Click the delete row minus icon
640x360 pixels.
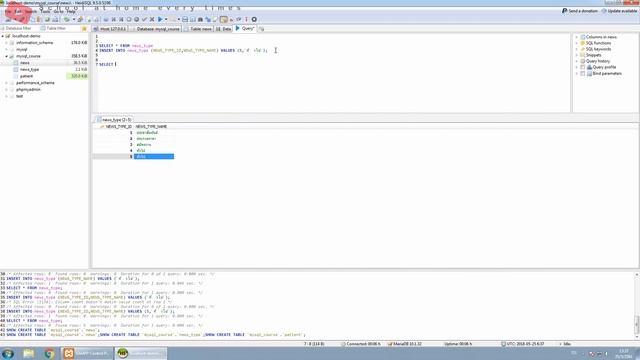click(136, 19)
